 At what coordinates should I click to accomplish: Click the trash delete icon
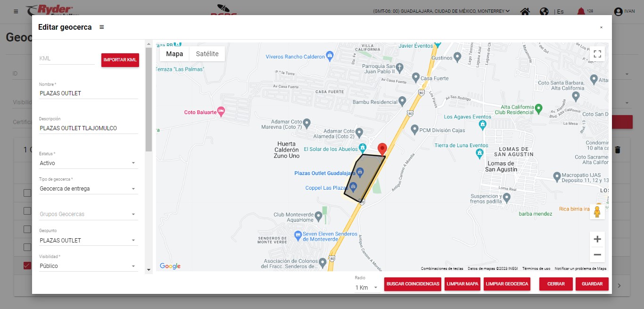click(x=618, y=150)
